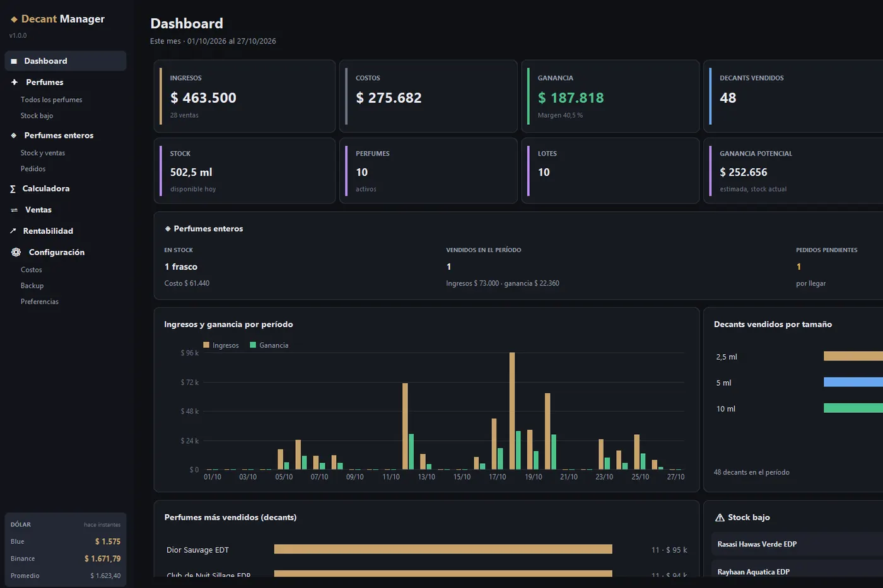Image resolution: width=883 pixels, height=588 pixels.
Task: Click the swap-arrows icon beside Ventas
Action: pos(14,210)
